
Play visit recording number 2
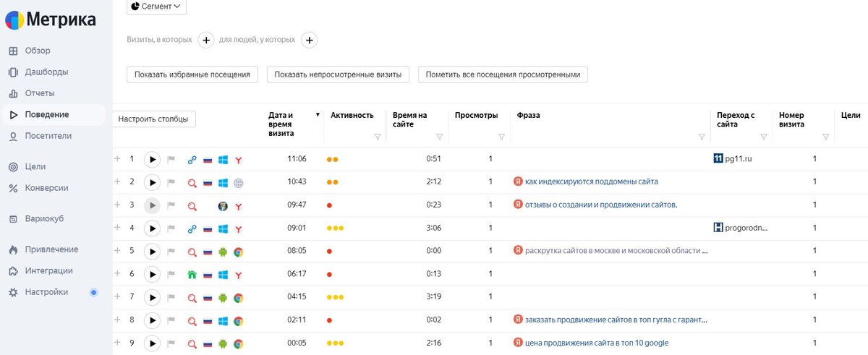pyautogui.click(x=152, y=182)
